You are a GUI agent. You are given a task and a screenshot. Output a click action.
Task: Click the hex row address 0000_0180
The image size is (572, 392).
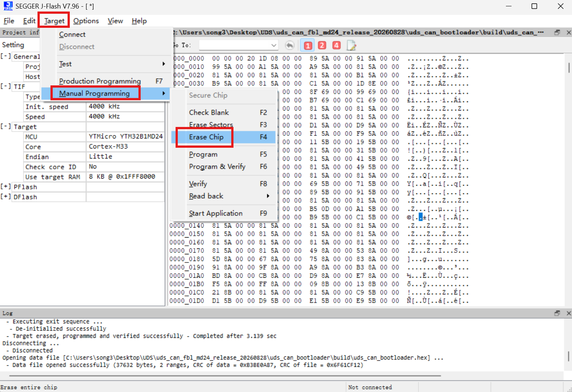point(187,259)
